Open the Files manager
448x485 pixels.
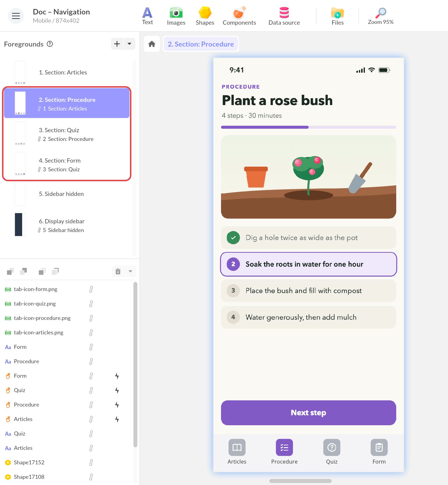tap(337, 16)
